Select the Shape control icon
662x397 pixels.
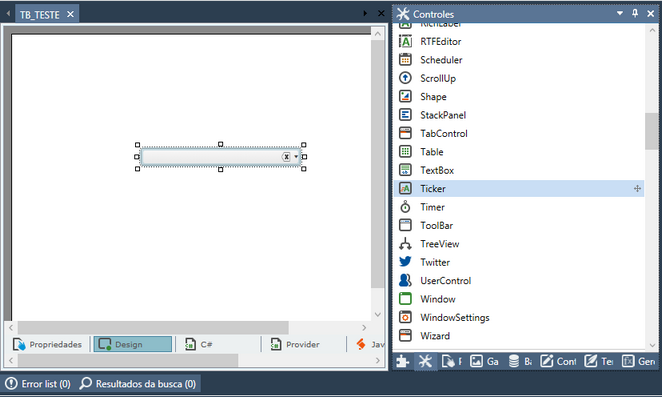[x=405, y=96]
